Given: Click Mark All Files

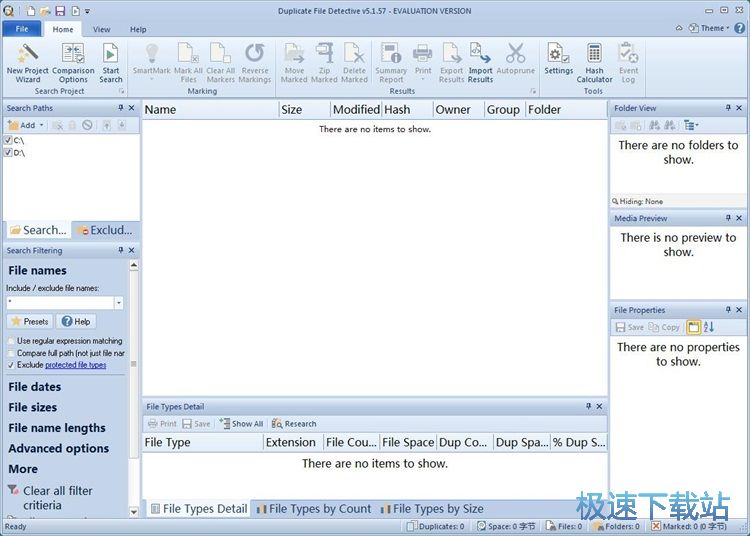Looking at the screenshot, I should (x=188, y=63).
